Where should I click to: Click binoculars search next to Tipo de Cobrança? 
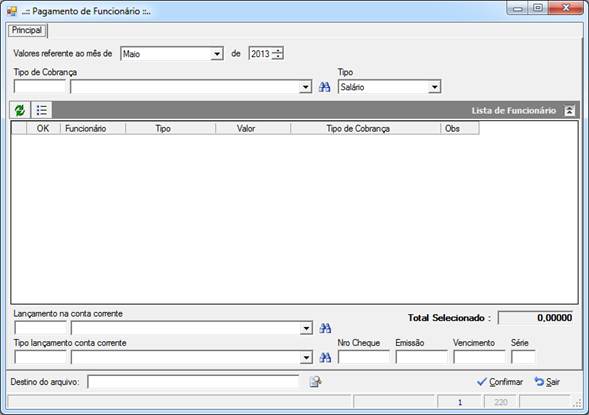click(x=325, y=87)
